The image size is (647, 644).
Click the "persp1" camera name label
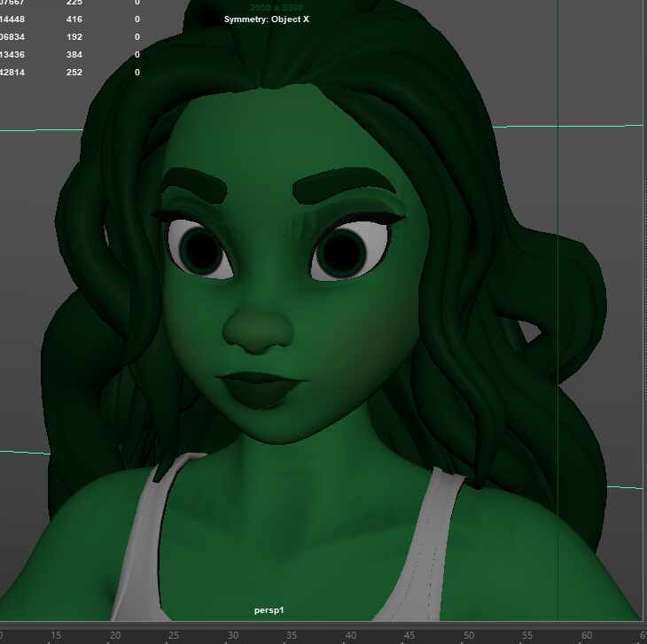pos(269,610)
